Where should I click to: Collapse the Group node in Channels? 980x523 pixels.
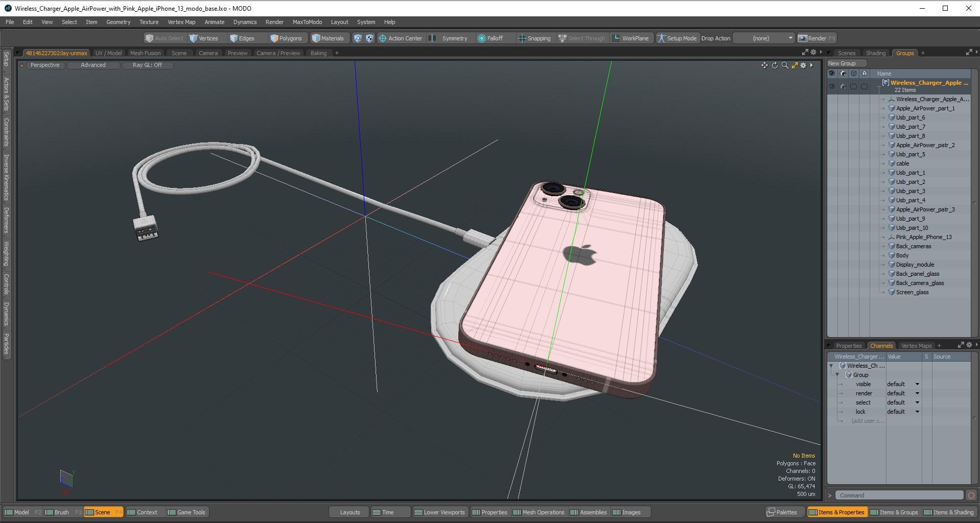point(837,375)
